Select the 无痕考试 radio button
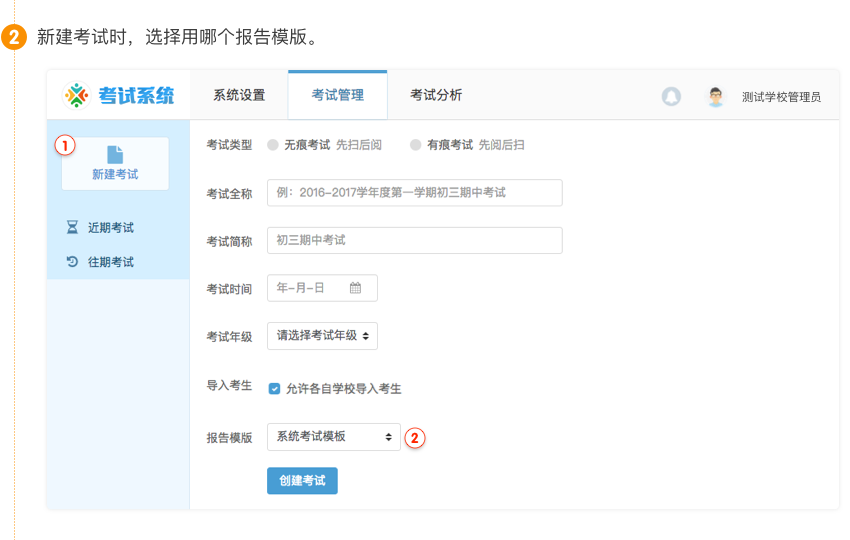 [x=273, y=145]
